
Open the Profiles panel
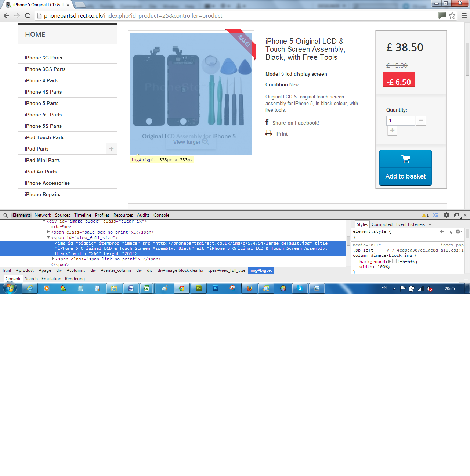[x=102, y=215]
